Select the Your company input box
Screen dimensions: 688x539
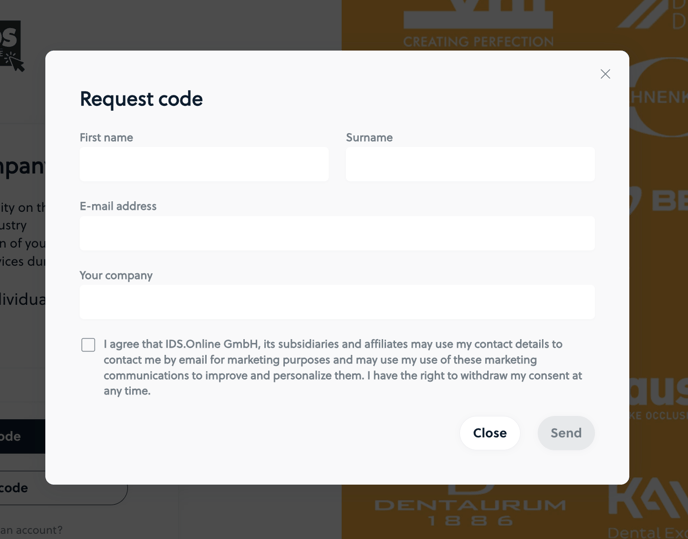[337, 302]
